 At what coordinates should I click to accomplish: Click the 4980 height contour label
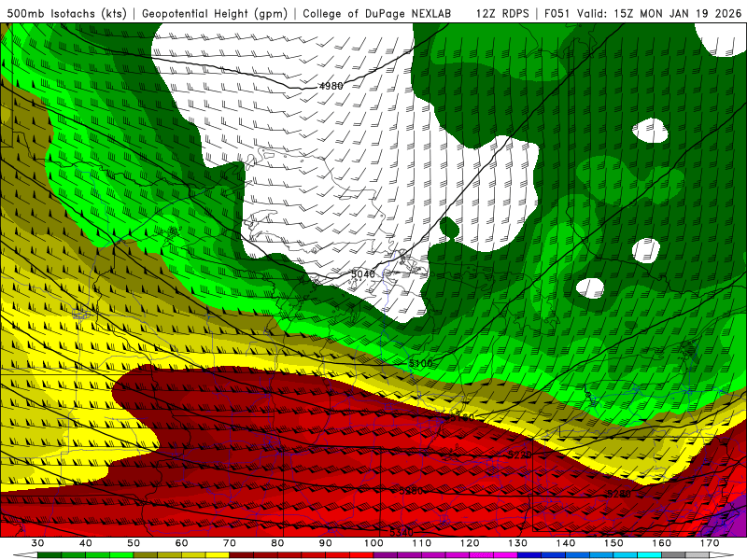(331, 86)
